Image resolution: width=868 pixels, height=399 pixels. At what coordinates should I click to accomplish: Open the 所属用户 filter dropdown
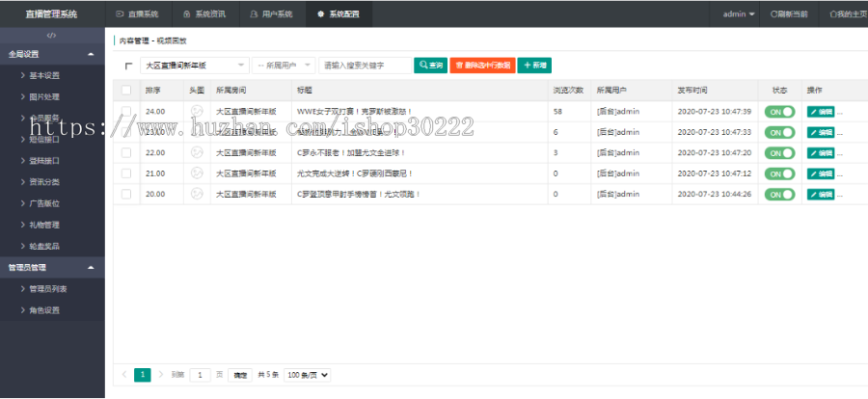tap(283, 66)
